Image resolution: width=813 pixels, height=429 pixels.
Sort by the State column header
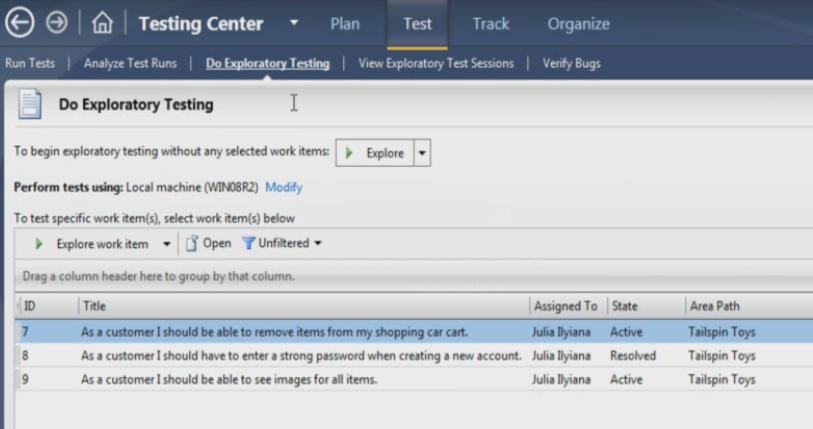click(646, 306)
